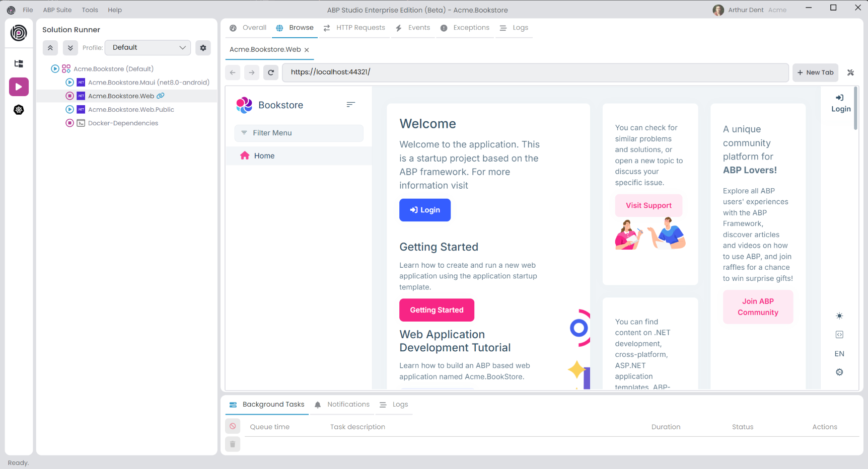Click the Join ABP Community button
This screenshot has height=469, width=868.
(x=758, y=307)
